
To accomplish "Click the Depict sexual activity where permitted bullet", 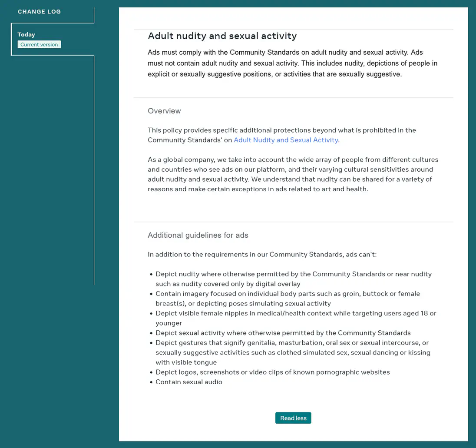I will 283,333.
